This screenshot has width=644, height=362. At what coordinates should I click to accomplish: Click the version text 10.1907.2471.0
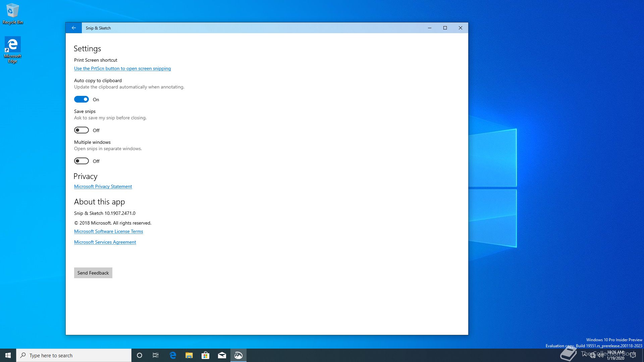120,213
